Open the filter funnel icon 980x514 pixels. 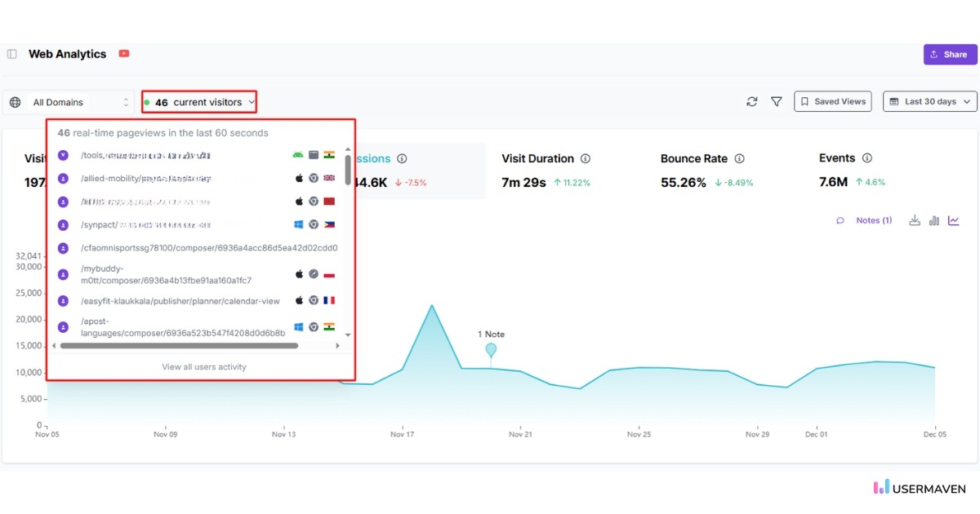(x=776, y=102)
